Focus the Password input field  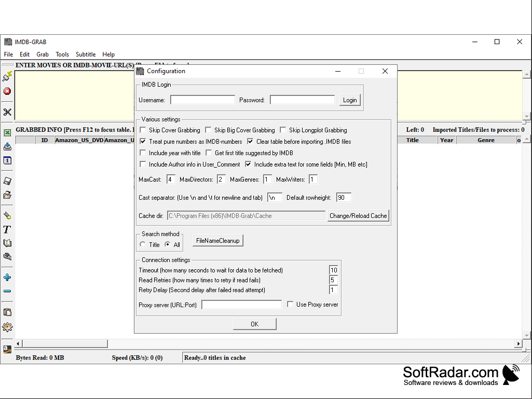[302, 100]
